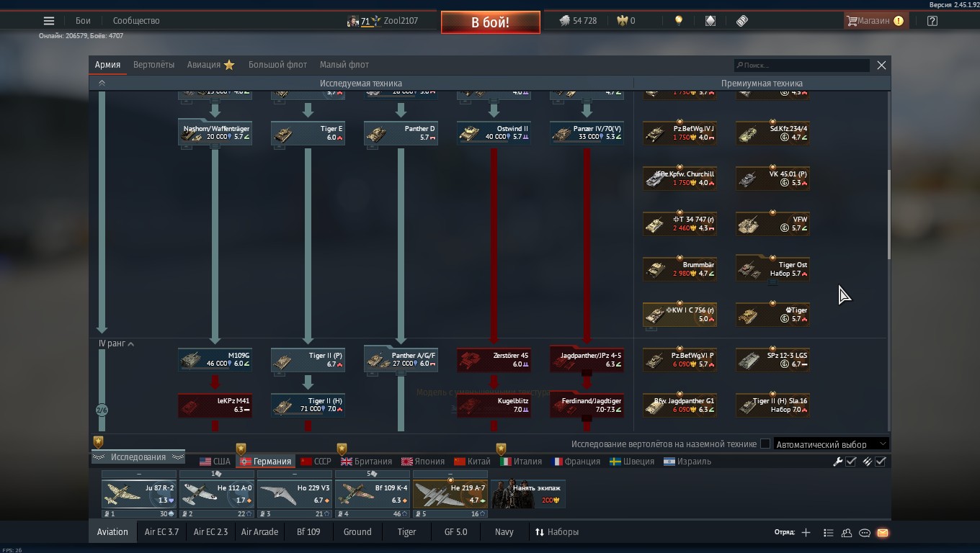
Task: Open the diamond icon in top bar
Action: [710, 21]
